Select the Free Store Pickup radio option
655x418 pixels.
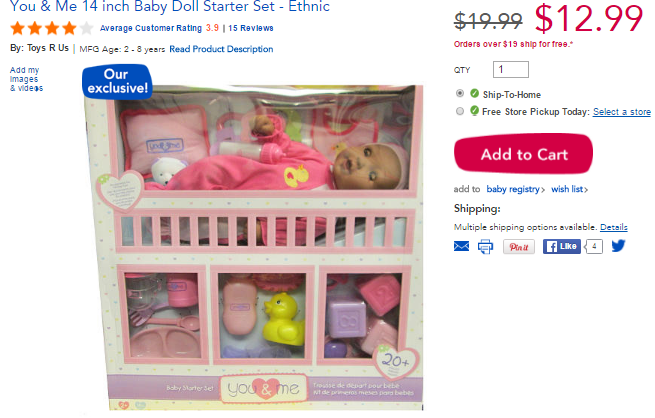coord(460,111)
